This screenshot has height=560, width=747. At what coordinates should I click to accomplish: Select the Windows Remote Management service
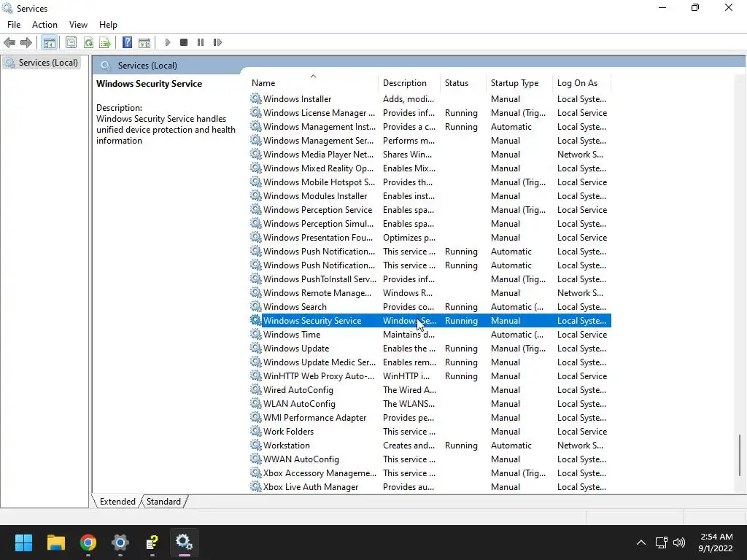click(430, 293)
